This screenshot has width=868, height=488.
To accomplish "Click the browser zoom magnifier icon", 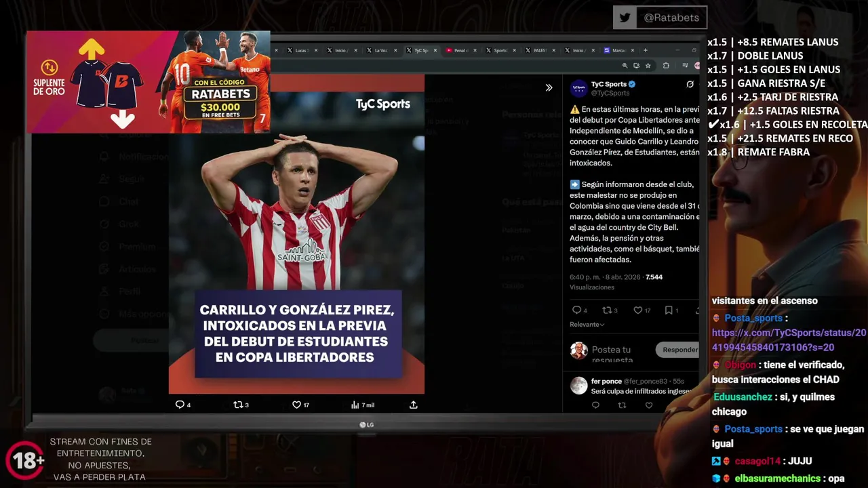I will pos(625,66).
